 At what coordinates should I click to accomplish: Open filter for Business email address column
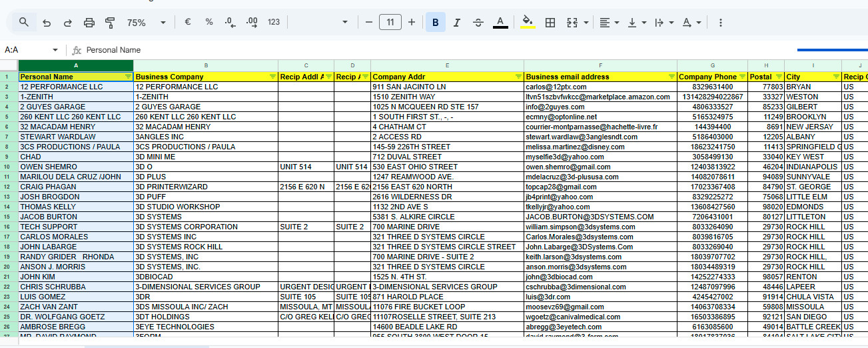tap(671, 77)
